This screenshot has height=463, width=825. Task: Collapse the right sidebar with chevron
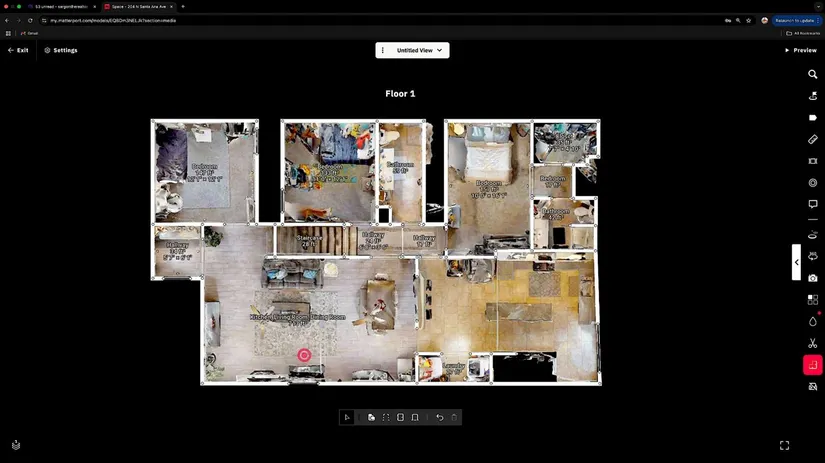click(x=796, y=262)
